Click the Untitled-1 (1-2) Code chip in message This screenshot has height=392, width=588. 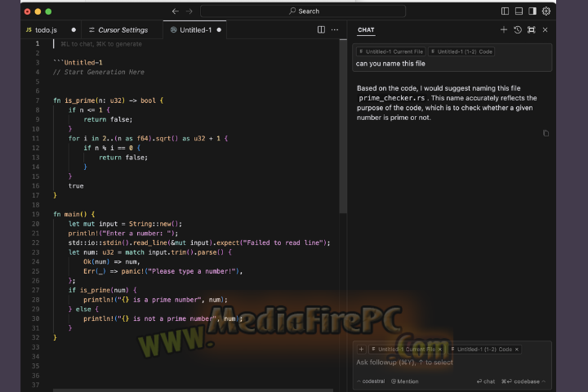click(x=461, y=51)
